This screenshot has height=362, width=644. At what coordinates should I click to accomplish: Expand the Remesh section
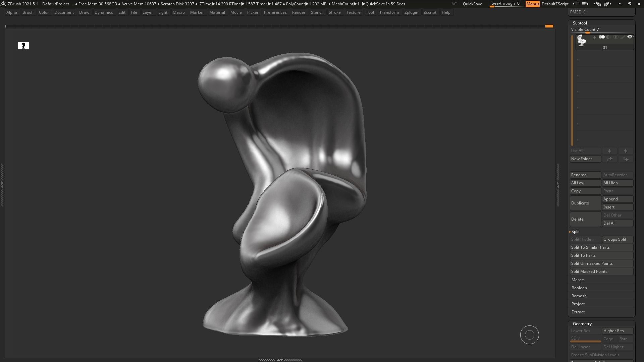579,296
